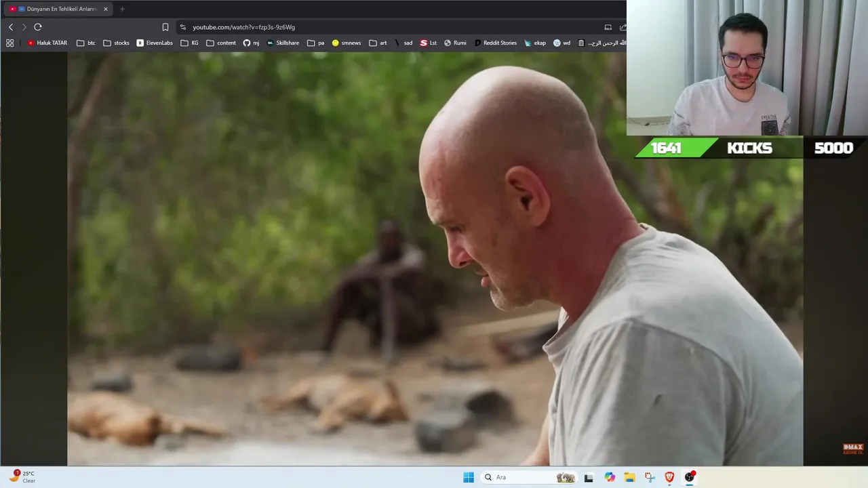The height and width of the screenshot is (488, 868).
Task: Close the Dünyanın En Tehlikeli tab
Action: coord(106,9)
